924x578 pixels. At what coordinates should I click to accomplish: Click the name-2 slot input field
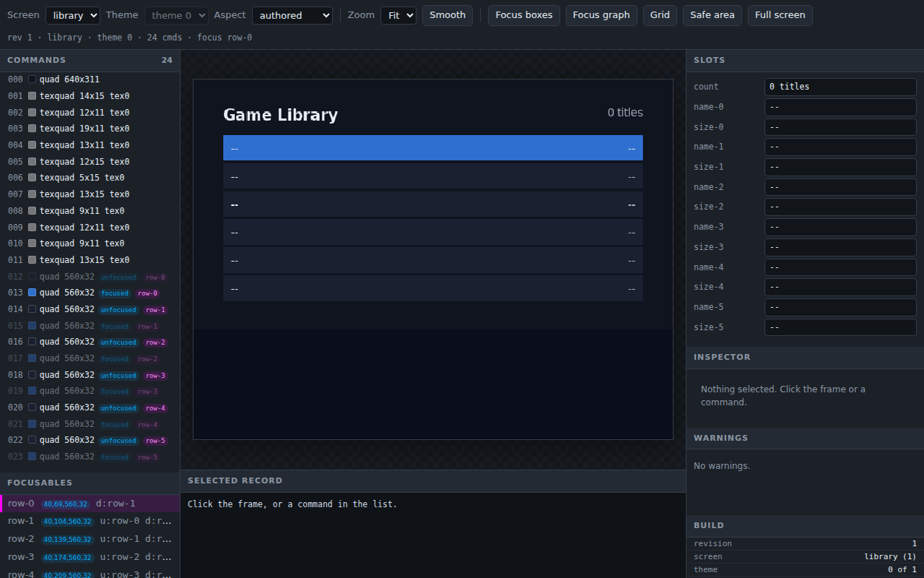click(x=840, y=187)
